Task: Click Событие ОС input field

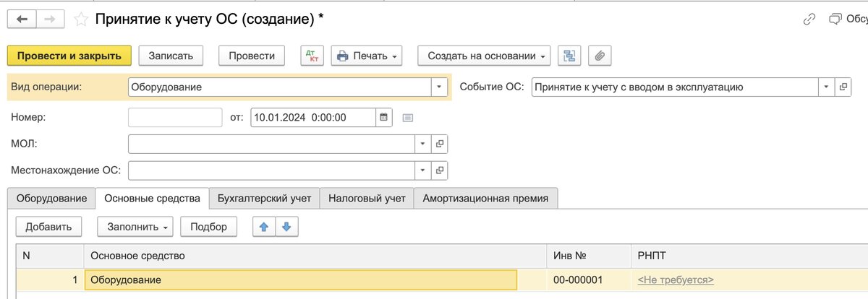Action: [x=676, y=87]
